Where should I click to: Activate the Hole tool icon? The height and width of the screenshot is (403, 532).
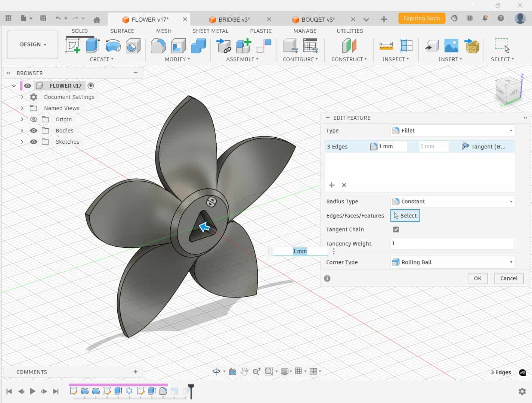pyautogui.click(x=133, y=46)
